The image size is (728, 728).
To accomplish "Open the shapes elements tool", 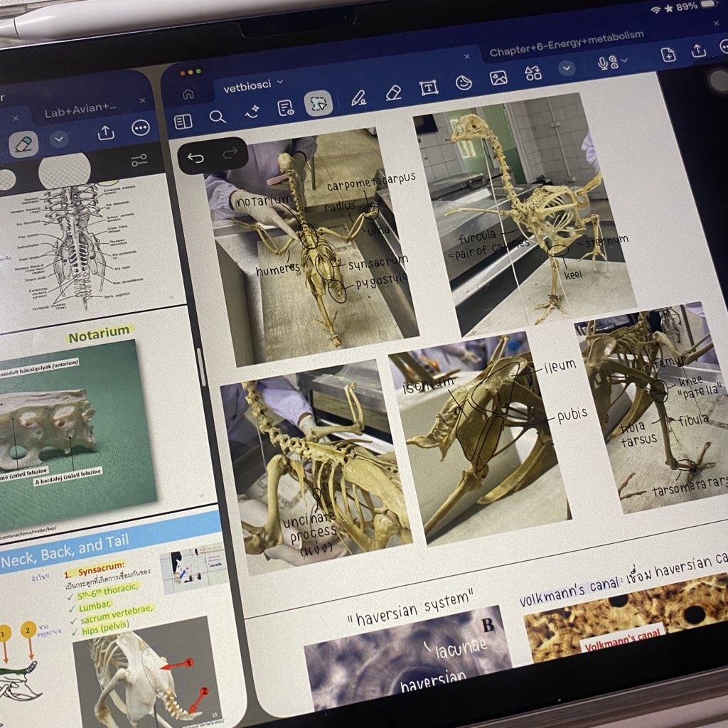I will pyautogui.click(x=532, y=73).
